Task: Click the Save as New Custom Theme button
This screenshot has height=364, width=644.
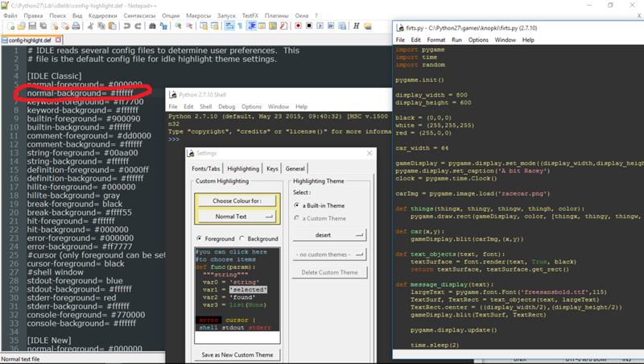Action: coord(237,354)
